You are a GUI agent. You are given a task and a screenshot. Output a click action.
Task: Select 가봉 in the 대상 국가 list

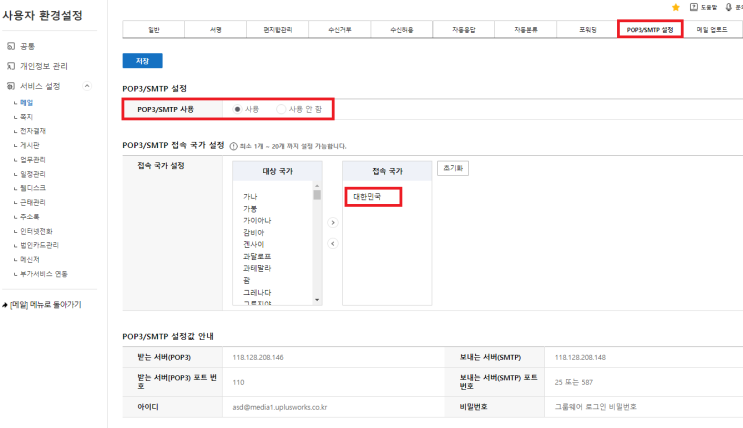[x=250, y=209]
